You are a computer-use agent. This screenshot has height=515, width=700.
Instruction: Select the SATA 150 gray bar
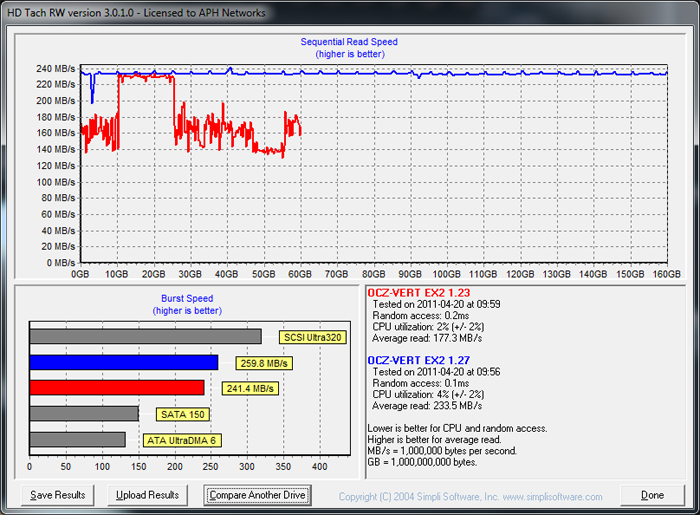tap(84, 413)
